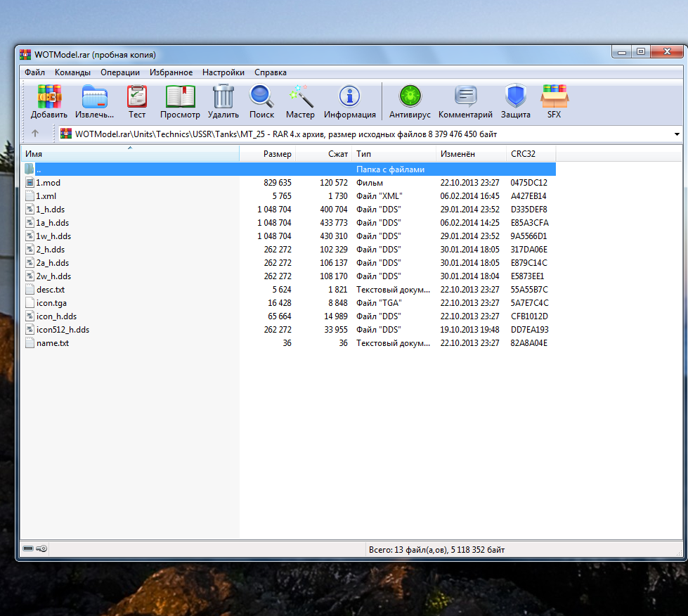Click the Извлечь (Extract) toolbar icon
688x616 pixels.
pos(94,96)
